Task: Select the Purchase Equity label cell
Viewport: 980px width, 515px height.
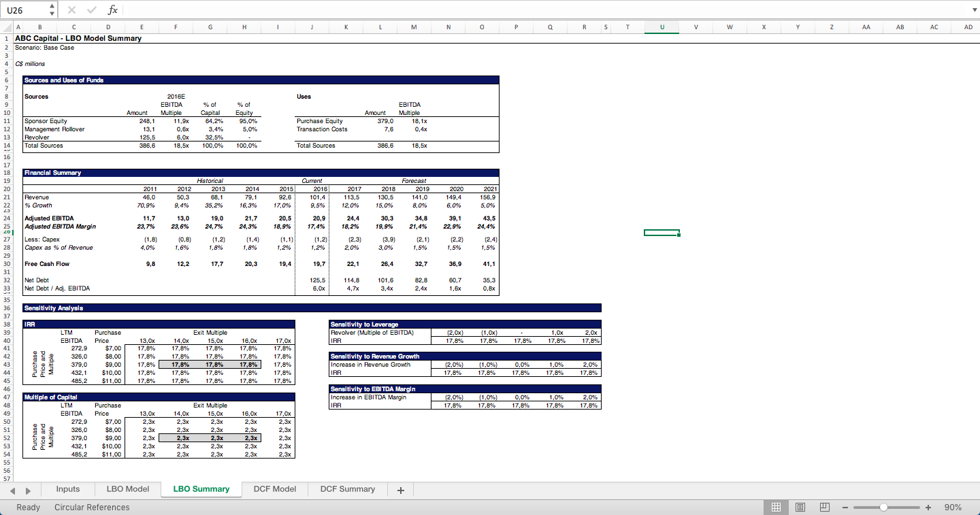Action: 320,121
